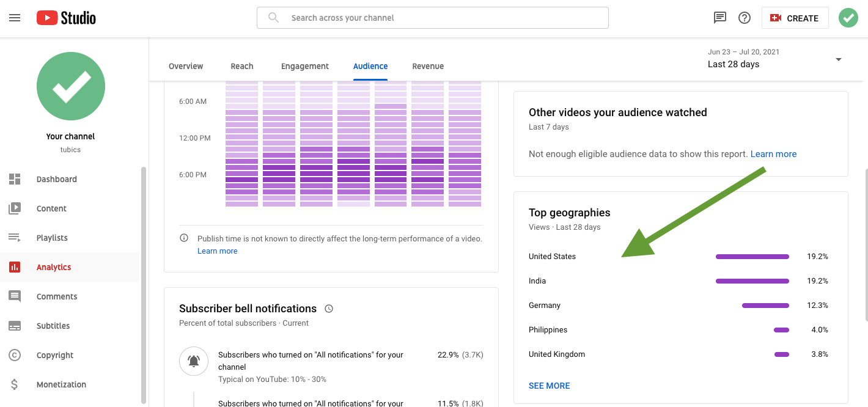Open the SEE MORE link under Top geographies
This screenshot has width=868, height=407.
[x=549, y=386]
